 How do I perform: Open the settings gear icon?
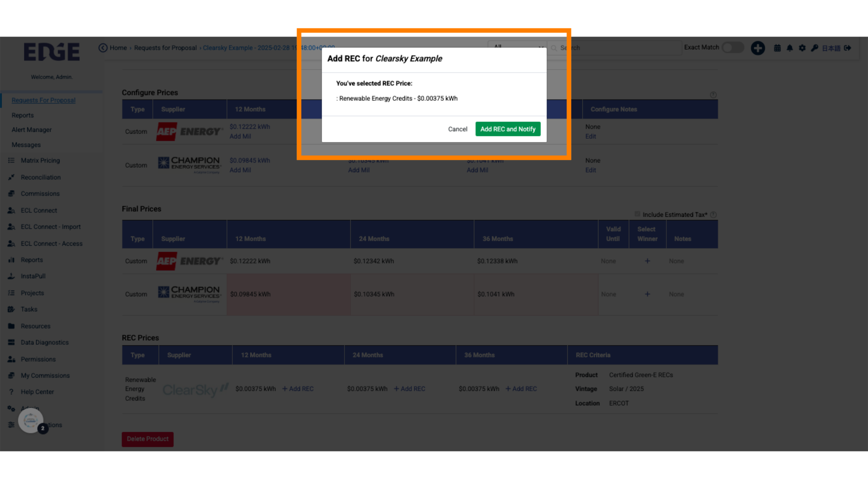pos(802,48)
